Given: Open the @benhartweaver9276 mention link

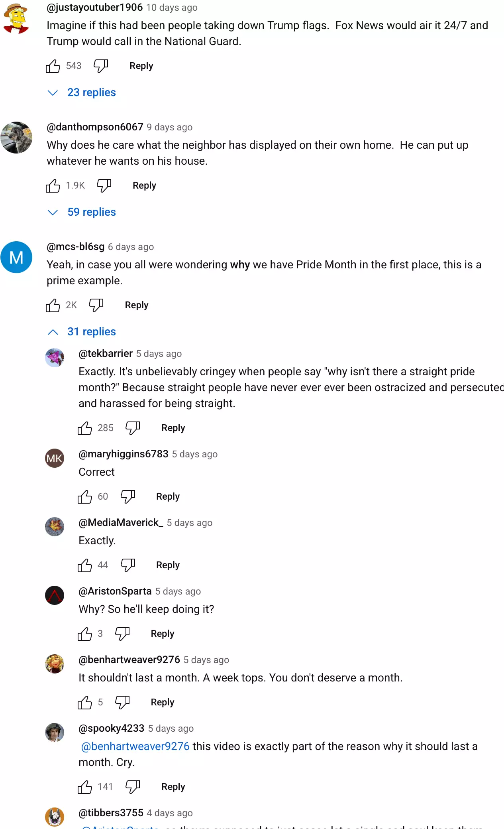Looking at the screenshot, I should coord(135,746).
